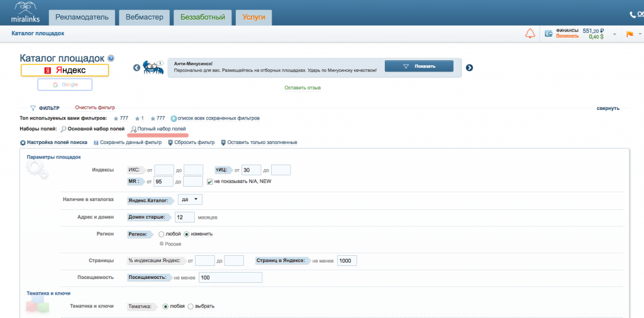
Task: Open the Яндекс.Каталог dropdown
Action: click(x=190, y=199)
